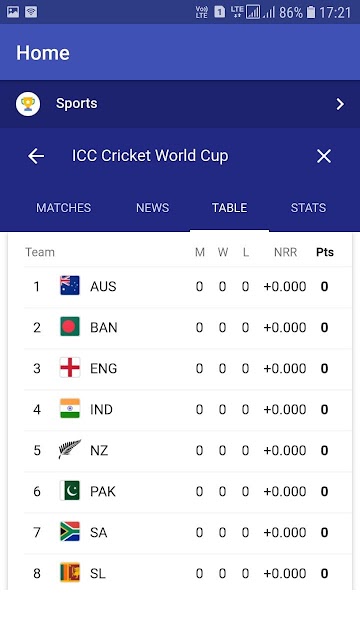This screenshot has height=640, width=360.
Task: Open the NEWS tab
Action: tap(152, 208)
